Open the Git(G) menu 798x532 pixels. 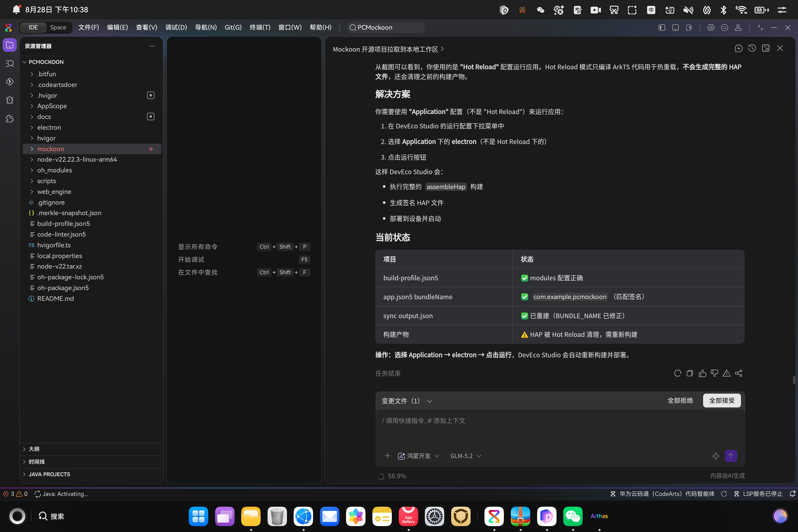pyautogui.click(x=233, y=27)
